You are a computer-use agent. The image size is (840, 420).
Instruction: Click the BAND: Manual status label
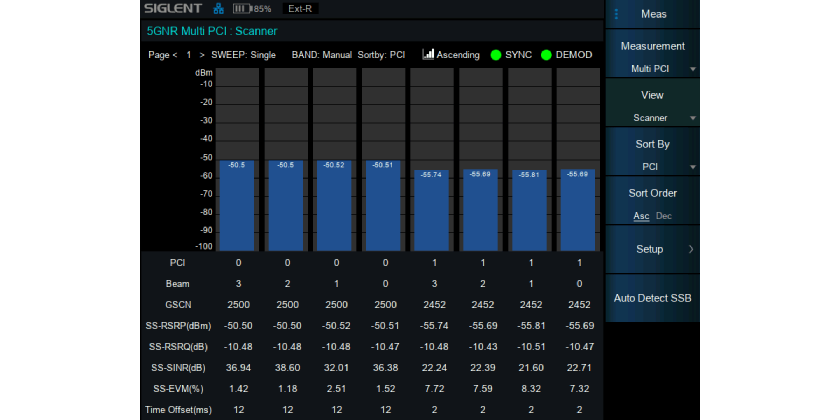click(321, 54)
